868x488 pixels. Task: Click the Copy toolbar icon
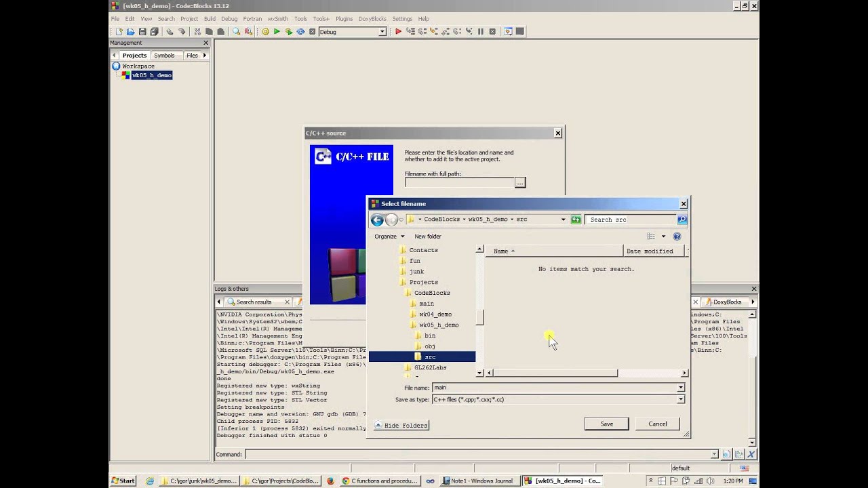(209, 31)
